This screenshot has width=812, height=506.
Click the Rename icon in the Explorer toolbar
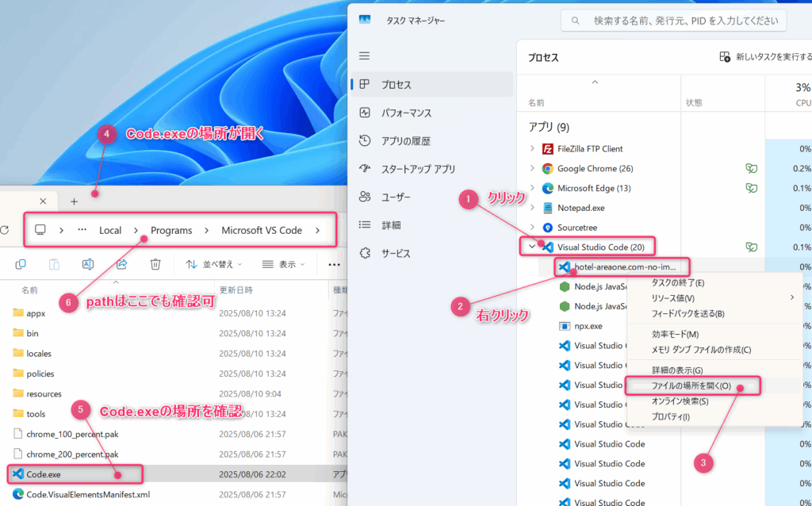88,265
